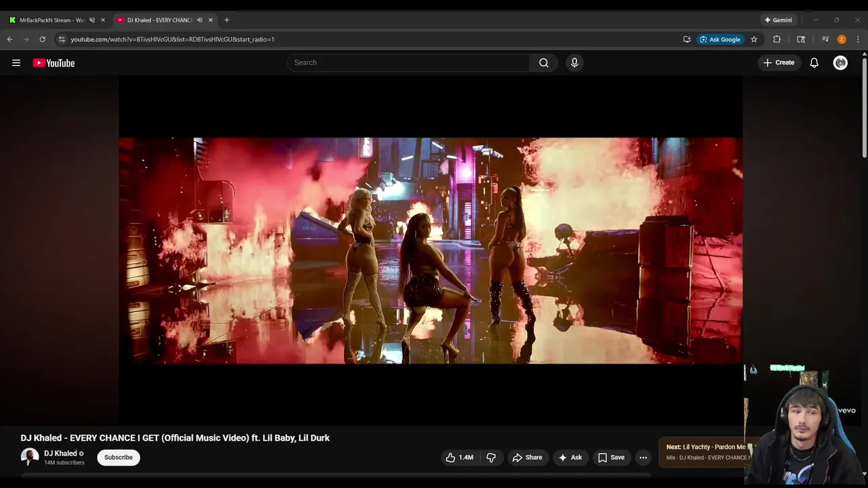Open browser extensions puzzle icon
Screen dimensions: 868x488
click(x=777, y=39)
